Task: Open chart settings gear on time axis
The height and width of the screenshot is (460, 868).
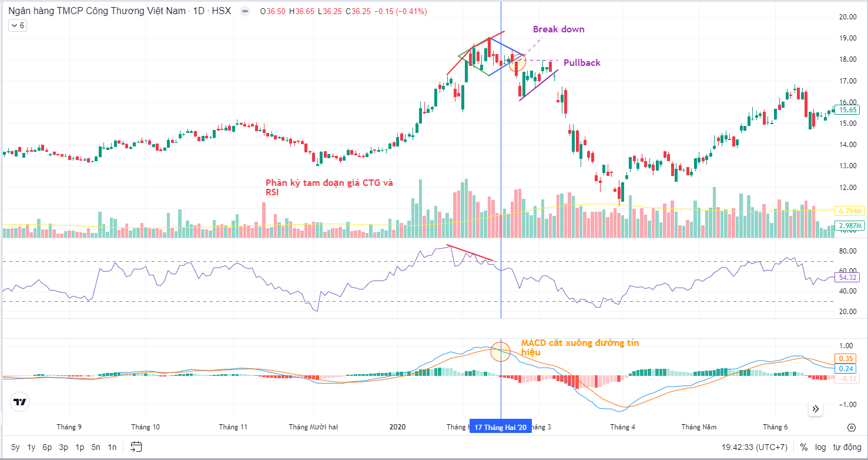Action: coord(851,427)
